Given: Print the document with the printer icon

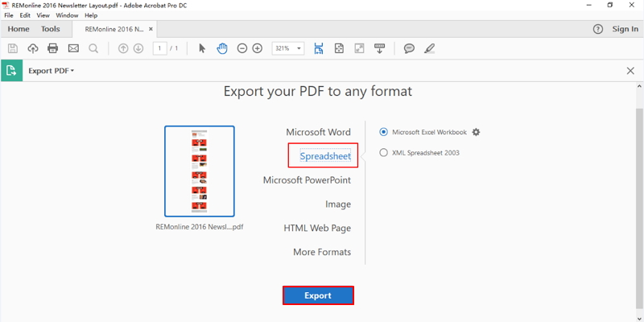Looking at the screenshot, I should pos(53,48).
